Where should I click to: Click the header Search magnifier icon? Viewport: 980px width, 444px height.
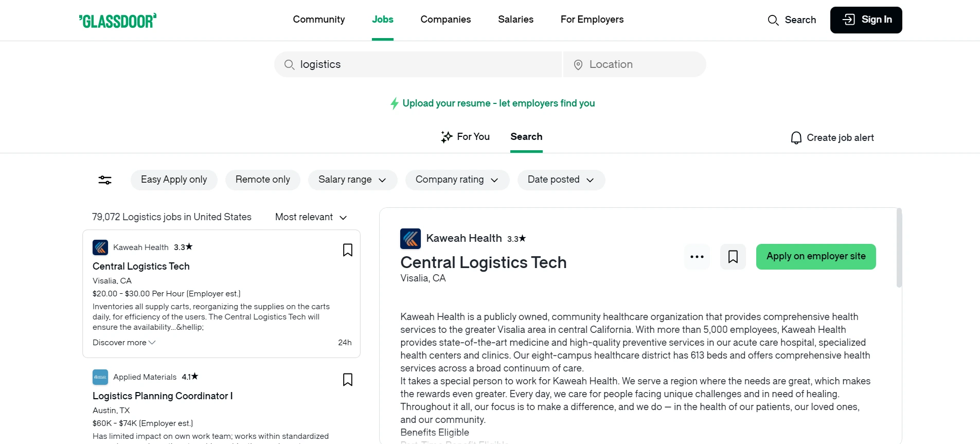click(x=773, y=20)
